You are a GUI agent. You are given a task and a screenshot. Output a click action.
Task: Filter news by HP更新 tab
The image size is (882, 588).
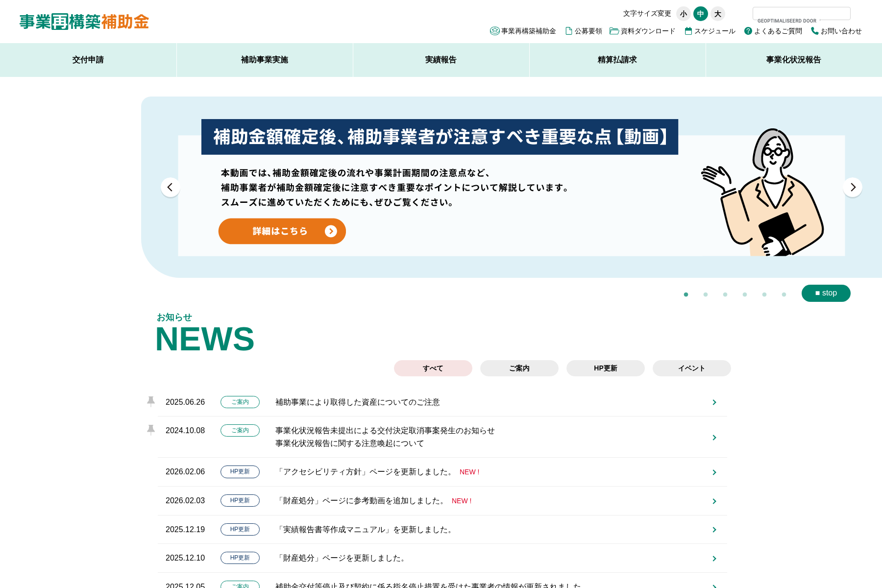point(605,368)
